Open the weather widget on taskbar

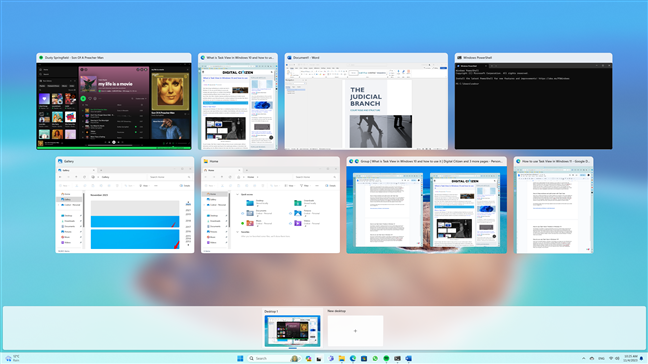(x=12, y=358)
